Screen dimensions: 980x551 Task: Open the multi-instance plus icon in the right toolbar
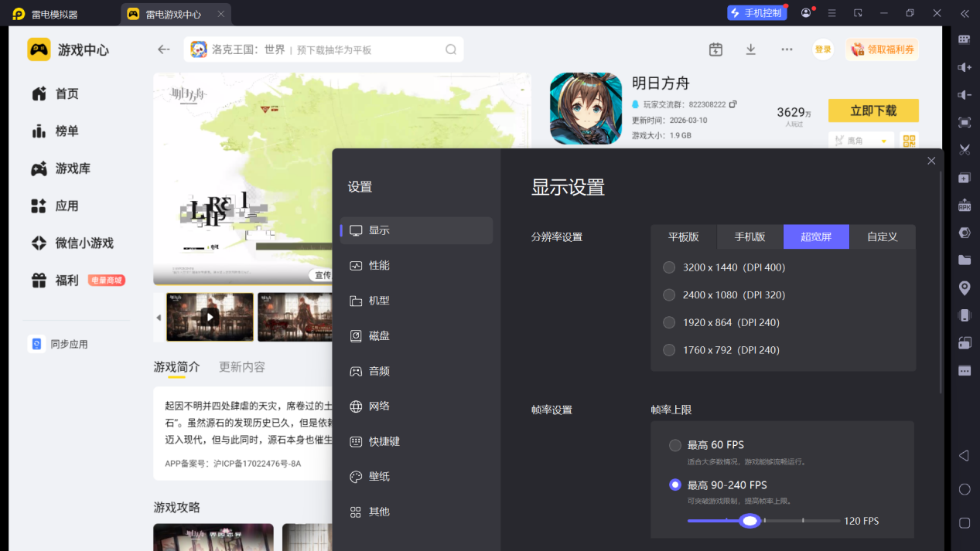964,178
